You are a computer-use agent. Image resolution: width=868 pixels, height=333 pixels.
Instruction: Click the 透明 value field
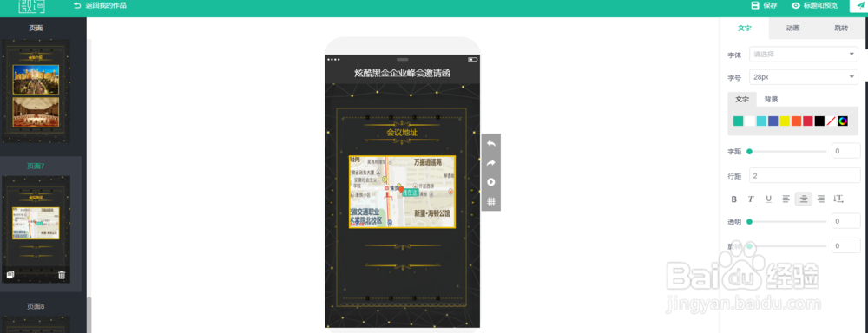click(845, 222)
